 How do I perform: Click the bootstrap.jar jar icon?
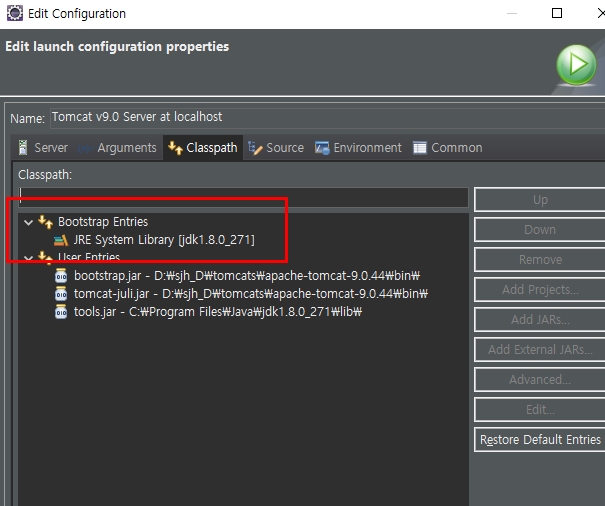[61, 276]
